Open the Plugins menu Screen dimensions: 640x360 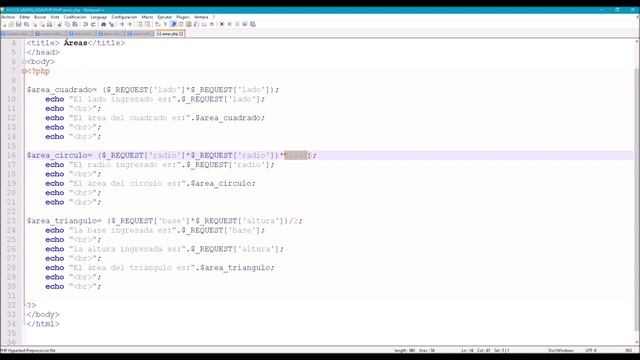pyautogui.click(x=183, y=17)
